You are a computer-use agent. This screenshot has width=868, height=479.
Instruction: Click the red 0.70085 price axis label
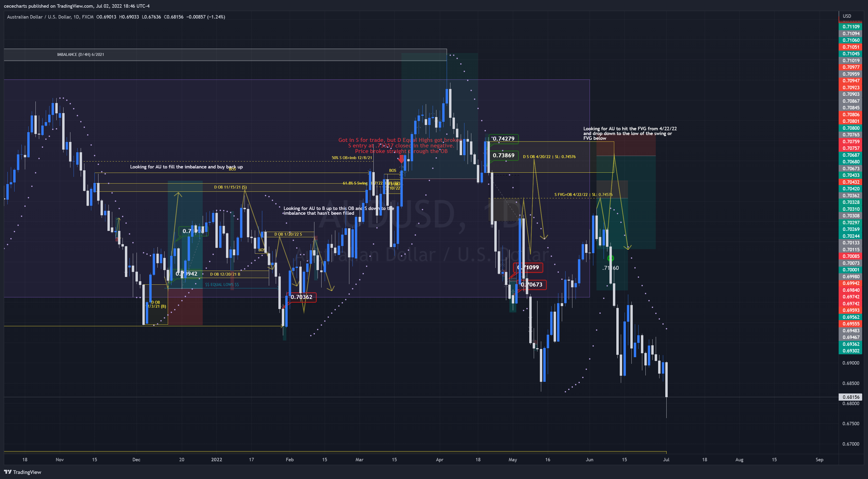(851, 256)
